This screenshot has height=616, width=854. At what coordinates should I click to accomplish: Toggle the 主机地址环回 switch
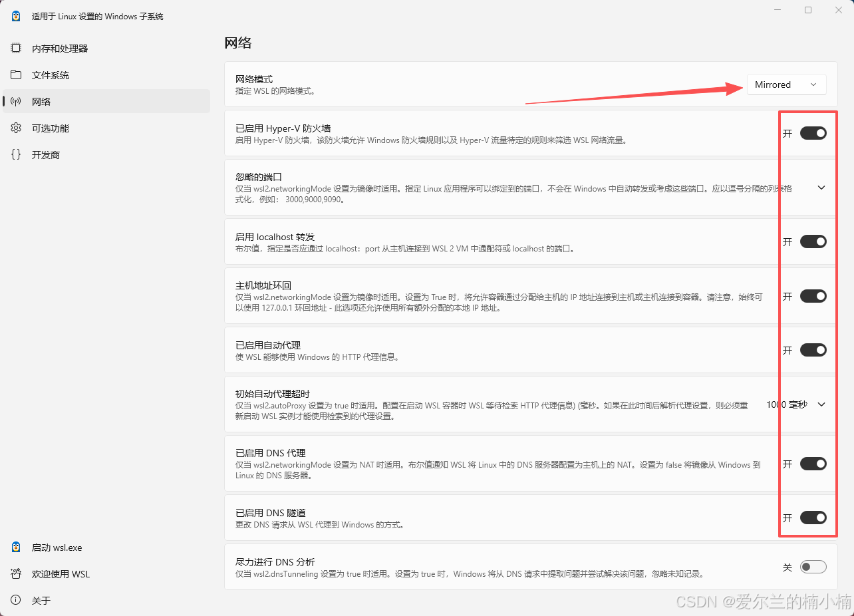pyautogui.click(x=813, y=296)
